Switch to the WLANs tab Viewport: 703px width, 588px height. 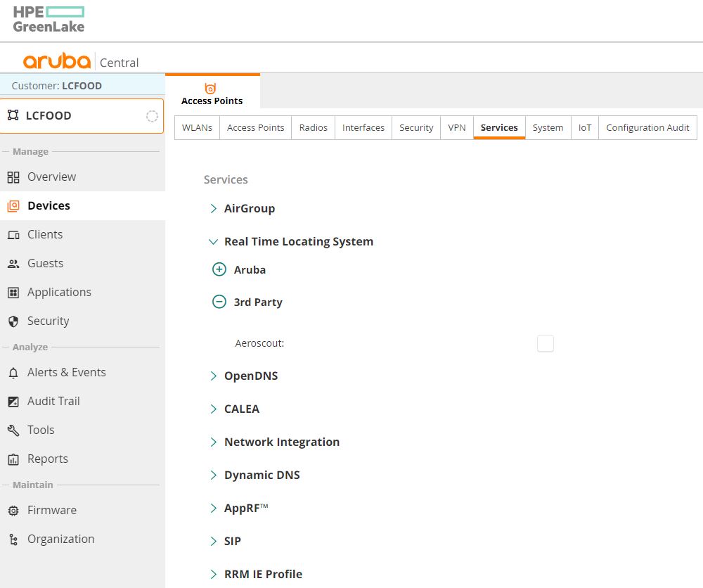click(197, 127)
